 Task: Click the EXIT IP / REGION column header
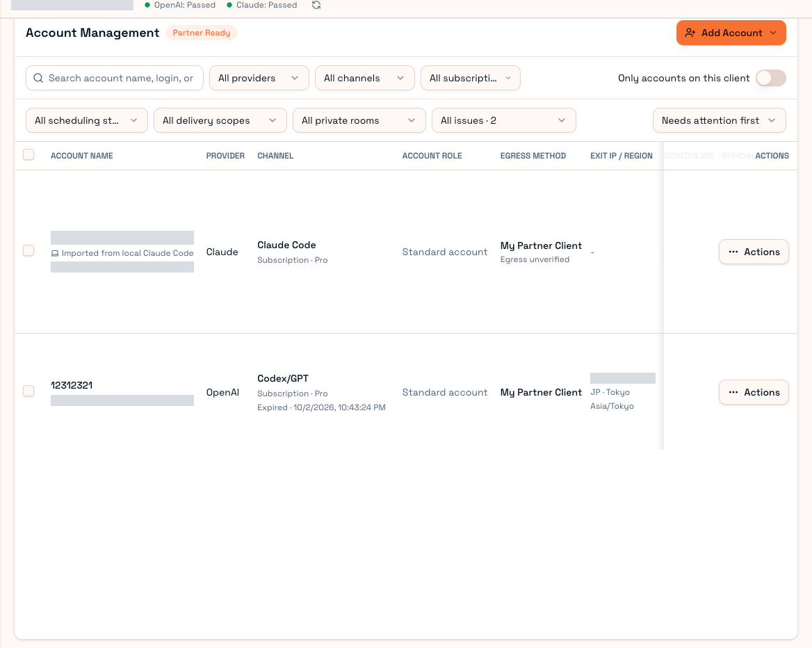coord(622,156)
